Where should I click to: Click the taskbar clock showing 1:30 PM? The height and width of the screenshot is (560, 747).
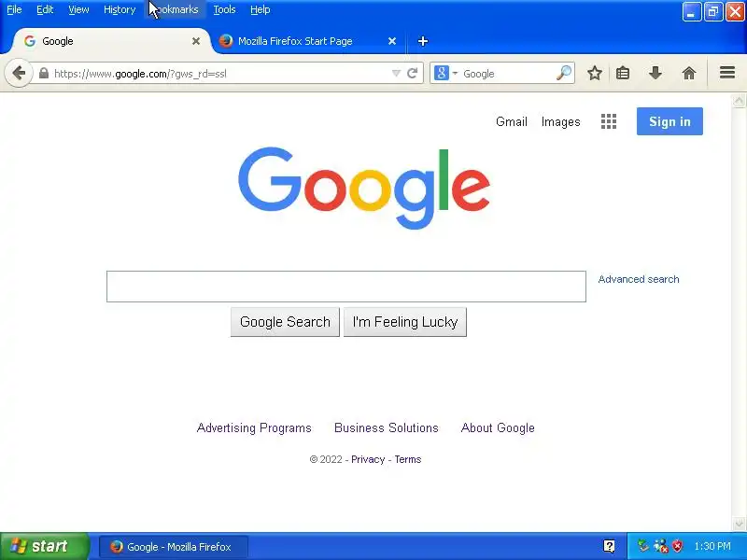(x=712, y=546)
